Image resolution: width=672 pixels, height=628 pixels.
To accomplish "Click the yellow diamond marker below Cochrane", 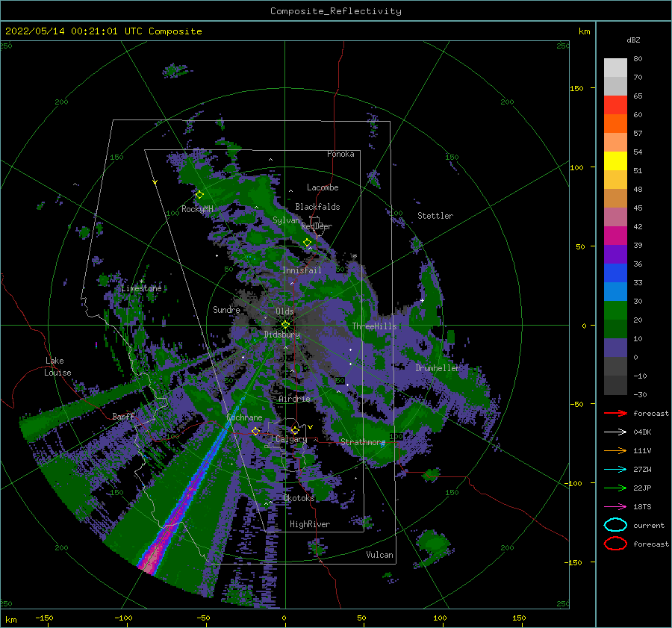I will point(255,432).
